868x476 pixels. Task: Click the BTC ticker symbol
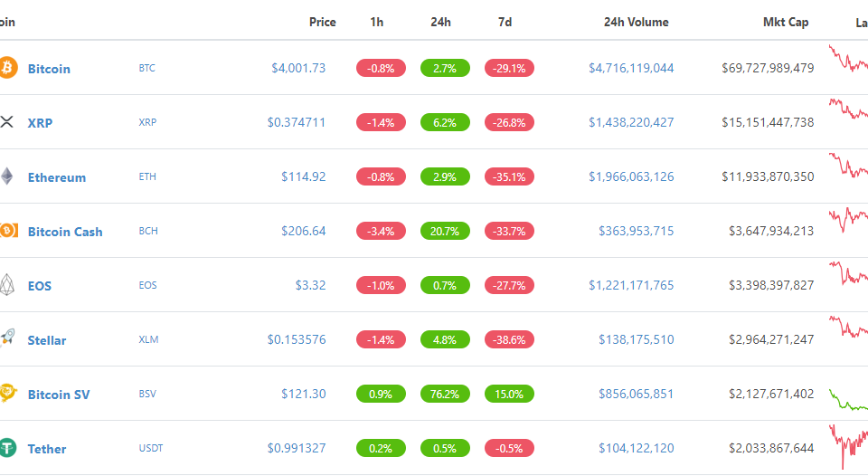click(146, 68)
